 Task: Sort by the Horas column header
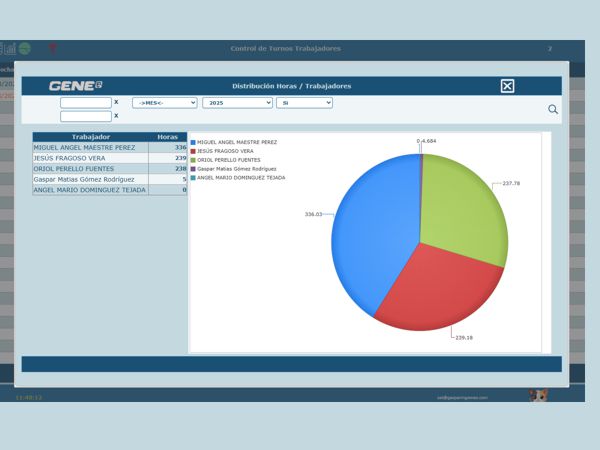pos(167,137)
